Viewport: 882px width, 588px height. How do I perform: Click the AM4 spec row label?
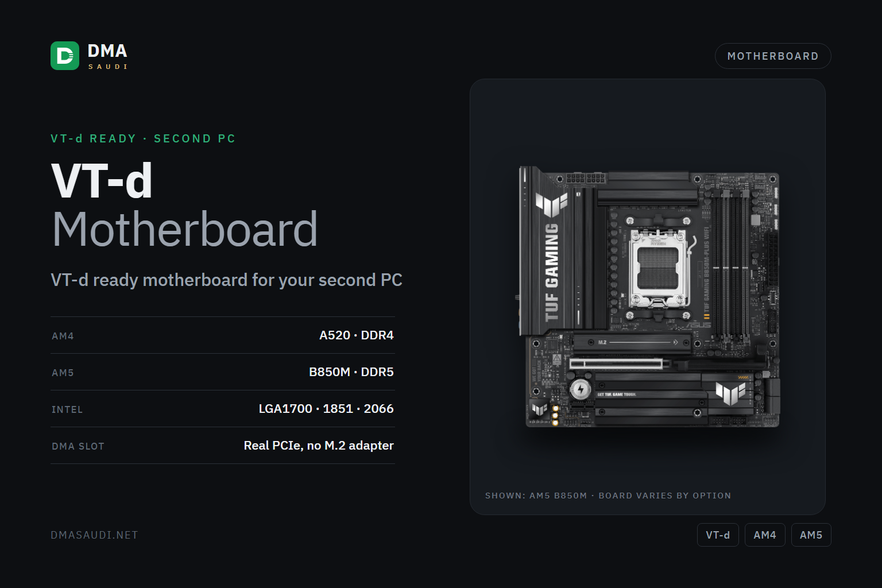(x=63, y=336)
